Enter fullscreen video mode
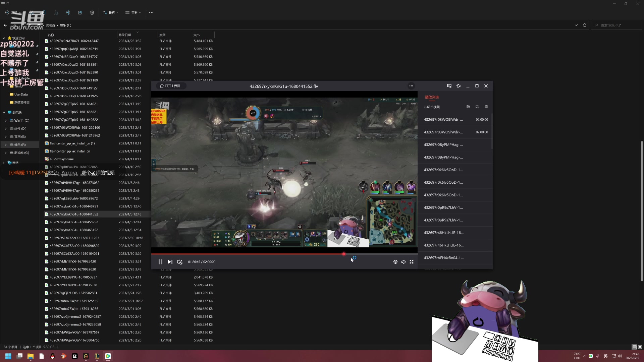Screen dimensions: 644x362 click(412, 262)
